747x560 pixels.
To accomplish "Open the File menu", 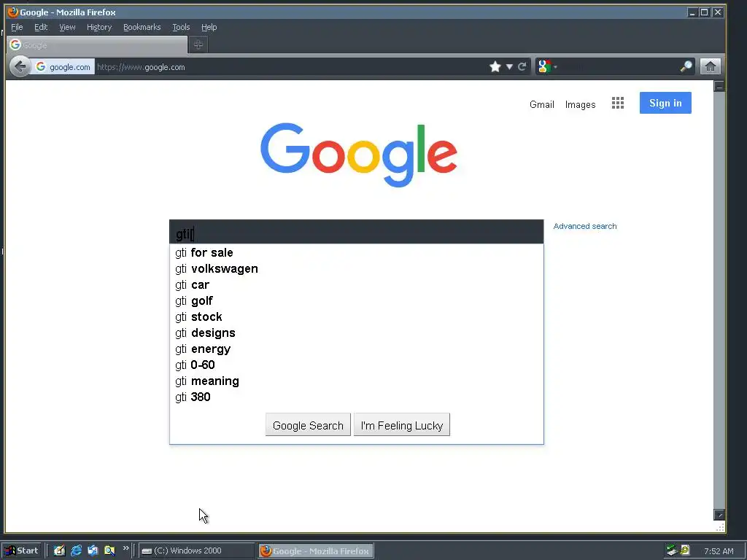I will pyautogui.click(x=17, y=27).
